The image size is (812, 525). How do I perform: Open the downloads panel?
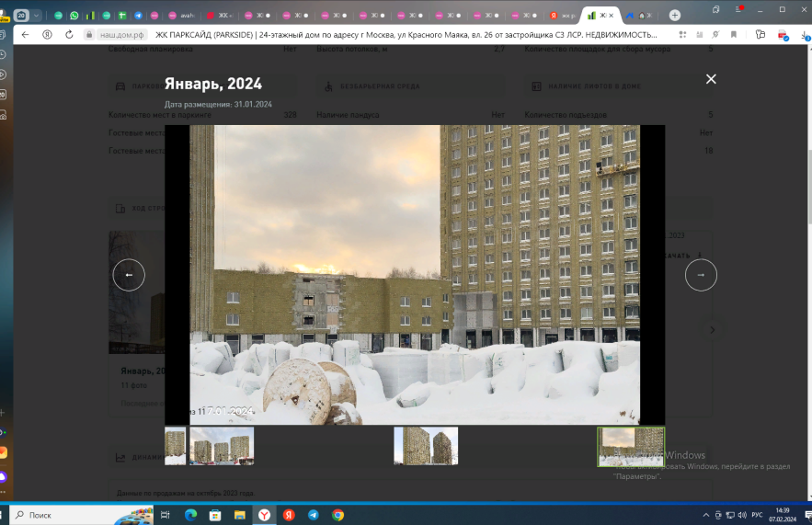806,35
